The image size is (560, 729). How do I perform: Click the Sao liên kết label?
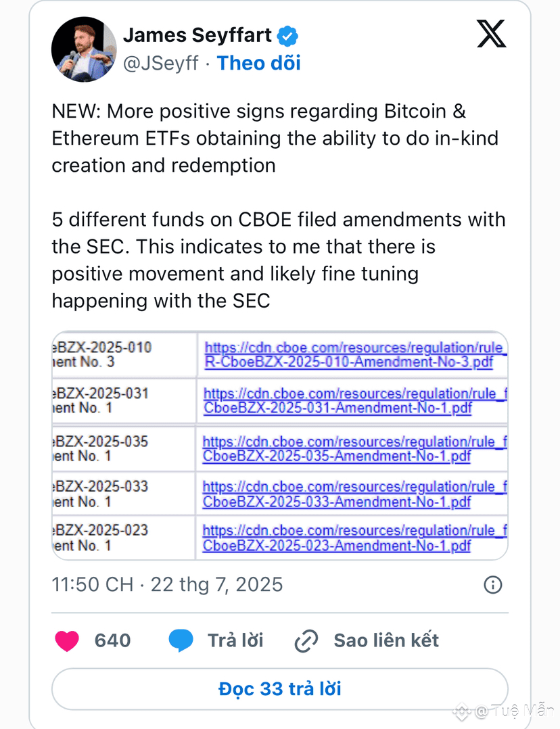click(386, 640)
